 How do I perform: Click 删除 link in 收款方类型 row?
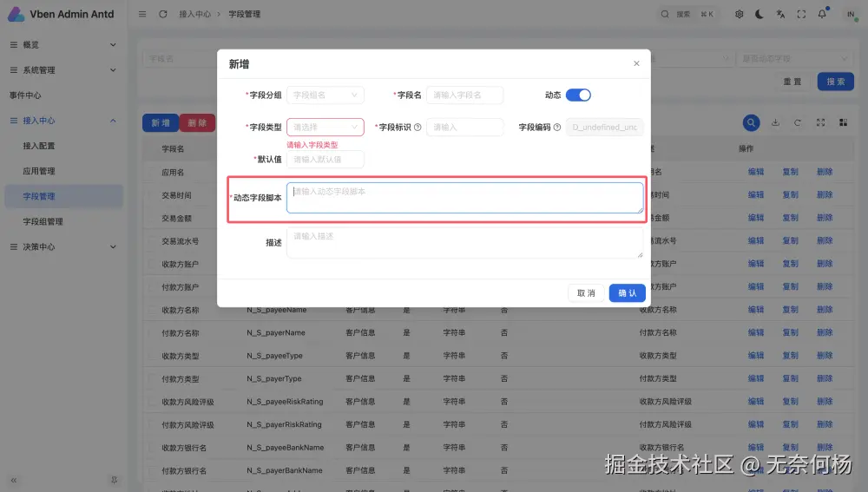(825, 356)
